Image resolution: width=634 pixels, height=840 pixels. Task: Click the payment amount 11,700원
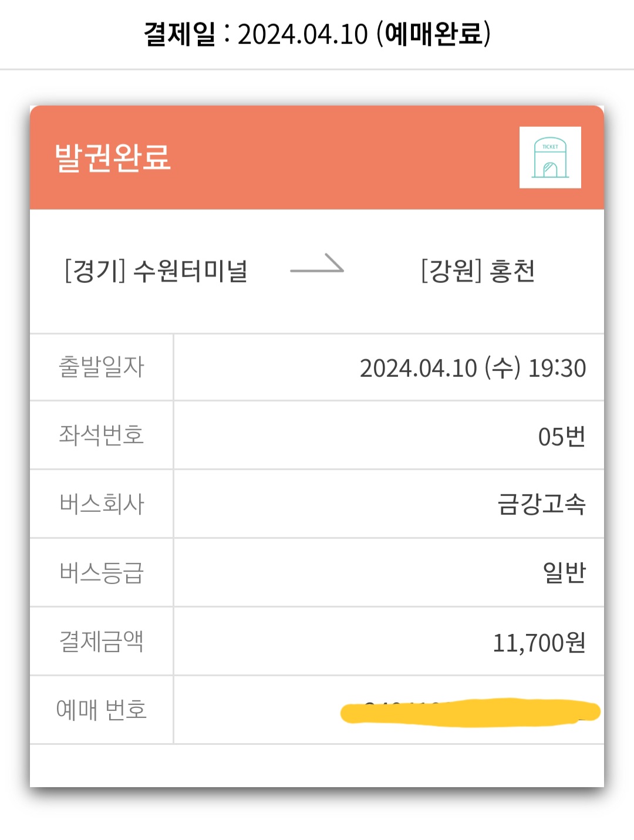click(539, 643)
